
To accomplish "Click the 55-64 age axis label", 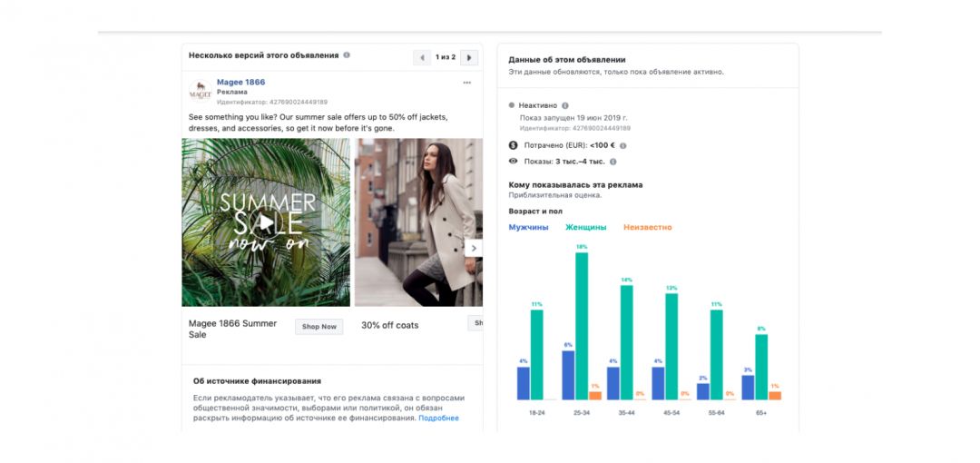I will 717,413.
